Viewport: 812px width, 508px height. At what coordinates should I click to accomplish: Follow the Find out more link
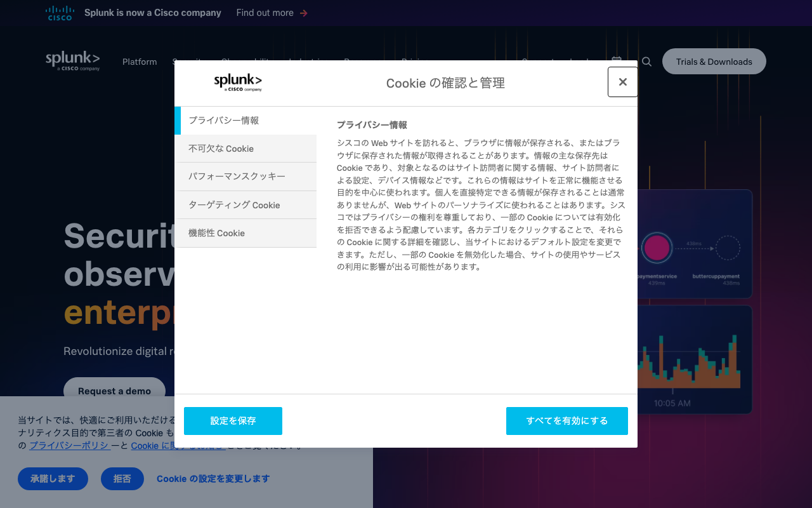(x=272, y=13)
